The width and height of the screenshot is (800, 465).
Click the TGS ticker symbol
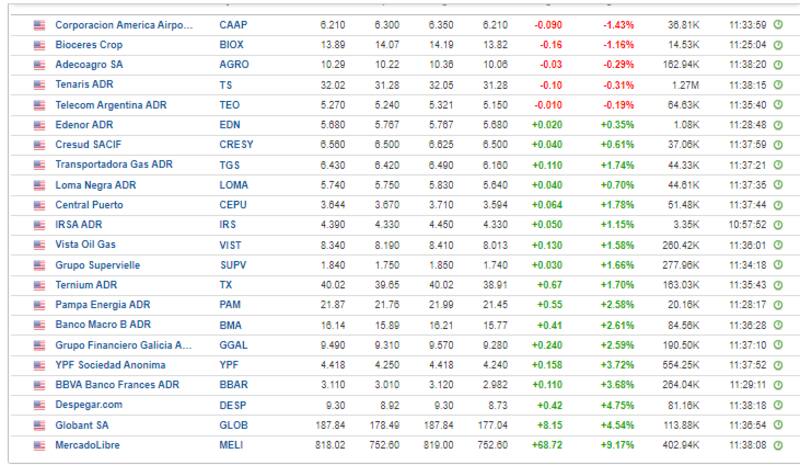click(x=227, y=165)
